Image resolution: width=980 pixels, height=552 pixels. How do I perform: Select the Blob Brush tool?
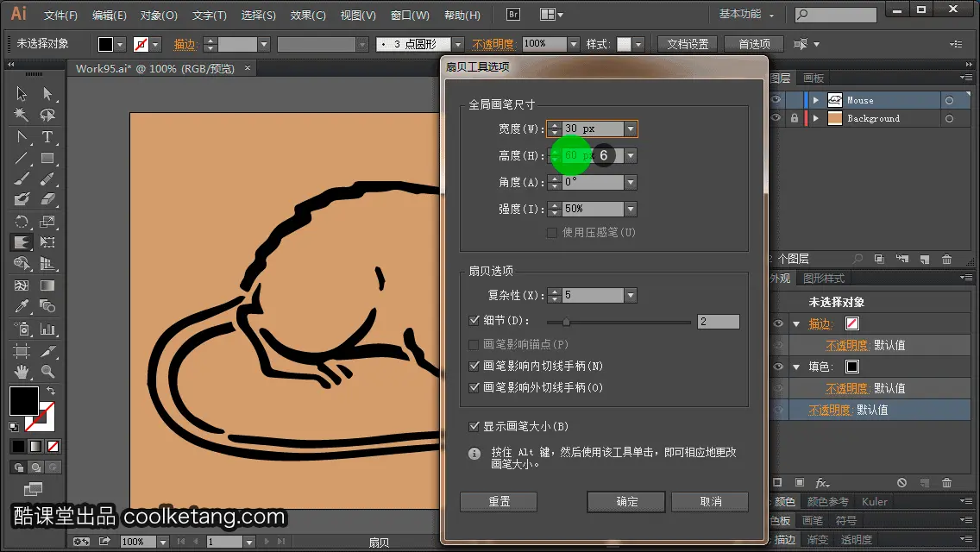[22, 200]
